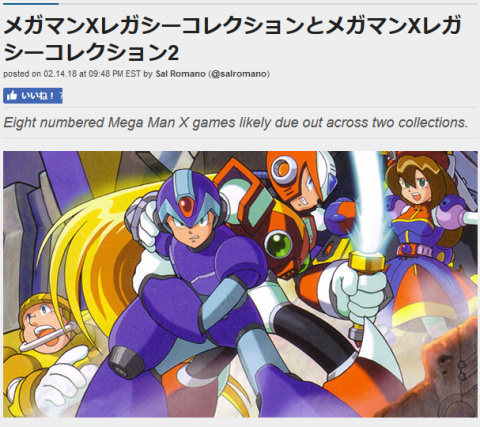Click the Facebook thumbs-up icon
The width and height of the screenshot is (480, 427).
[11, 96]
